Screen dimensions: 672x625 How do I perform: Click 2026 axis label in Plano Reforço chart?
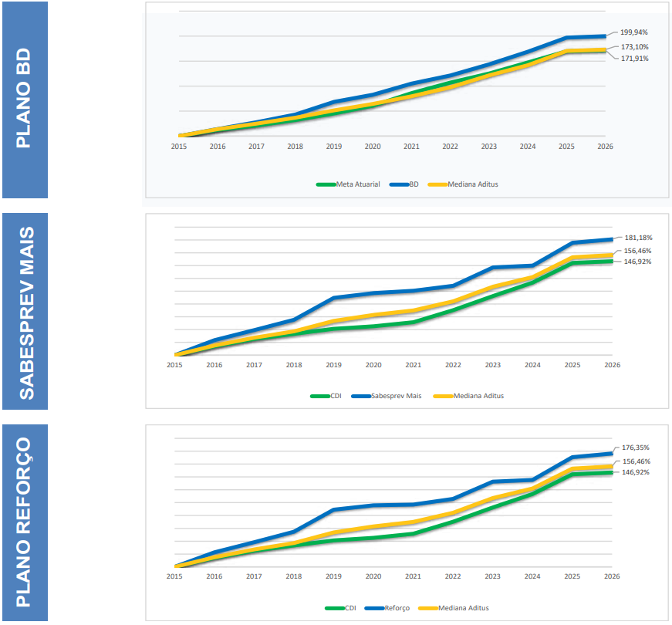(612, 576)
